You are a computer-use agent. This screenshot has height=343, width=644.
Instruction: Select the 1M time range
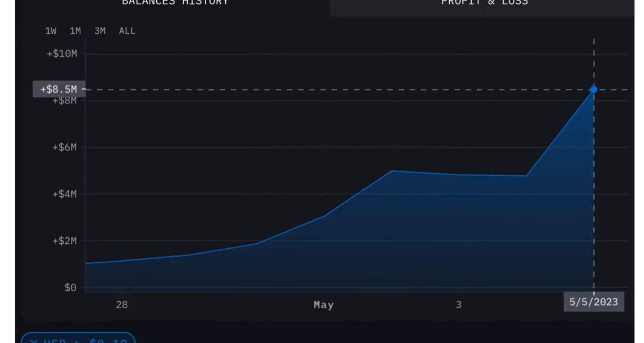pos(75,31)
